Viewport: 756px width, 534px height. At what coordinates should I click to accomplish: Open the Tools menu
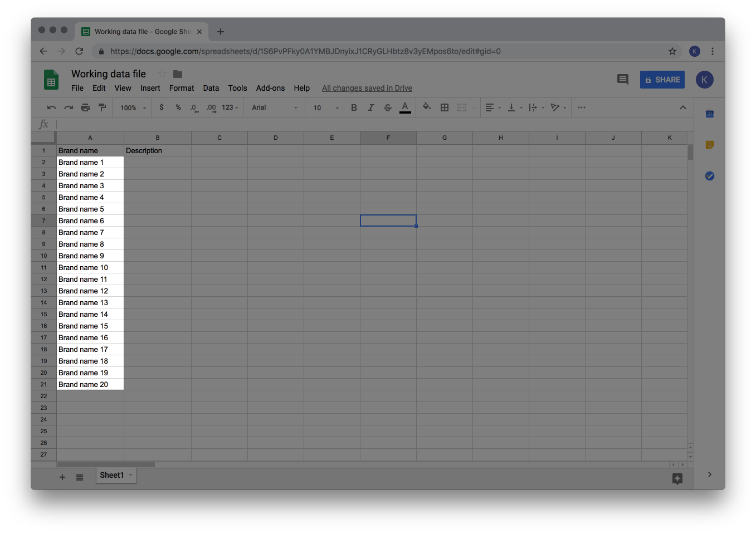pos(237,88)
